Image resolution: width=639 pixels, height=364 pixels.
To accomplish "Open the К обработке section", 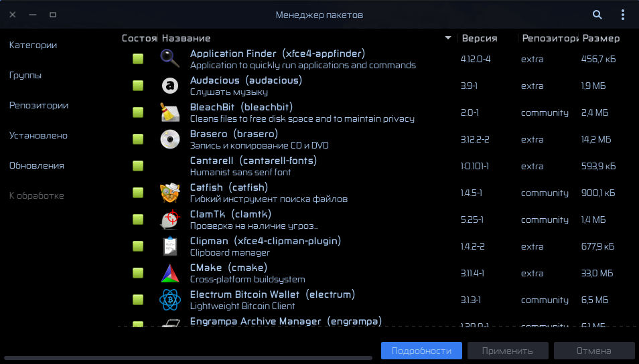I will (x=37, y=196).
